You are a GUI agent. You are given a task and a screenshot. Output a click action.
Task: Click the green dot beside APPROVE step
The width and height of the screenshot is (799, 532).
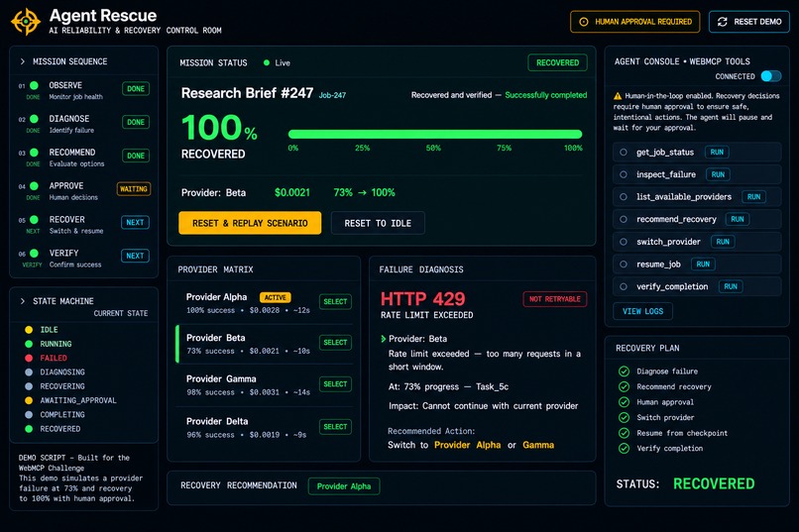point(34,186)
